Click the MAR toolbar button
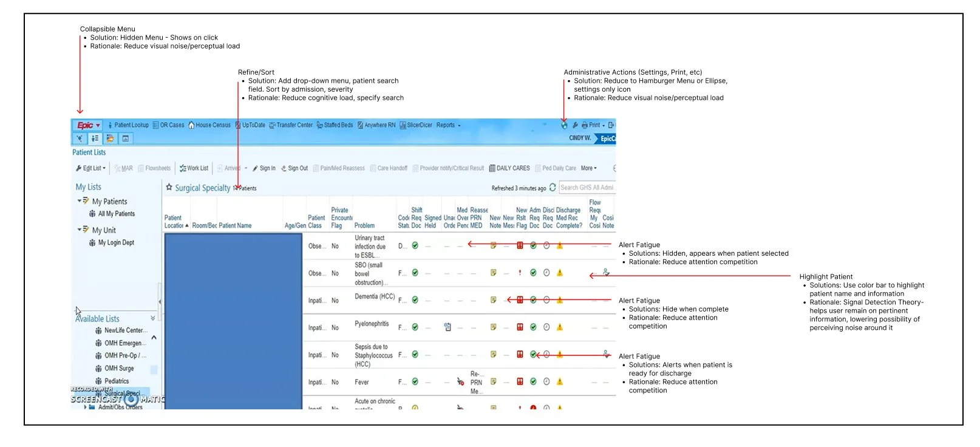This screenshot has height=447, width=980. (123, 168)
